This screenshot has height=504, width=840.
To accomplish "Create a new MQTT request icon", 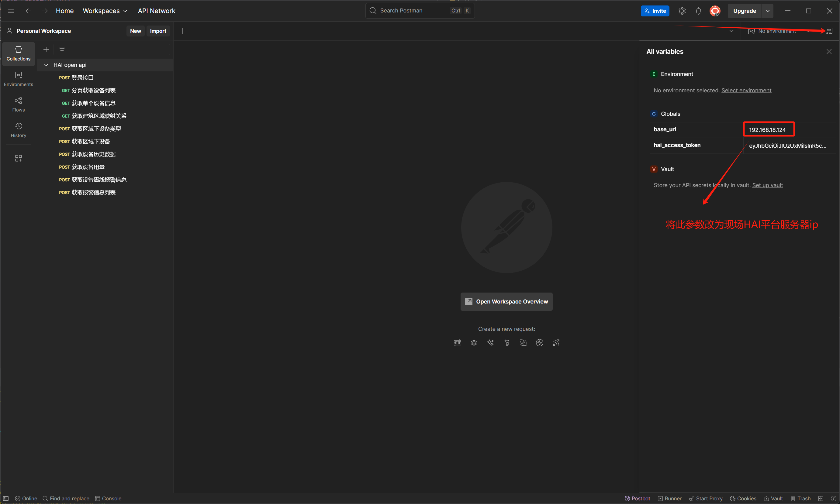I will 556,343.
